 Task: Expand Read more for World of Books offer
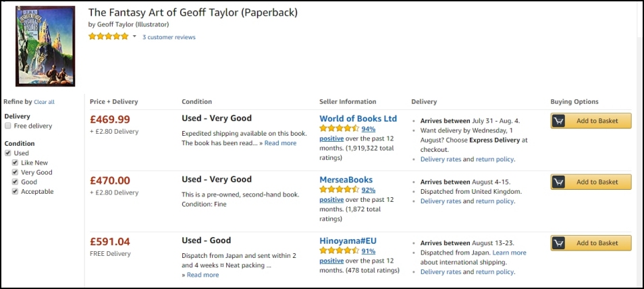(x=280, y=143)
